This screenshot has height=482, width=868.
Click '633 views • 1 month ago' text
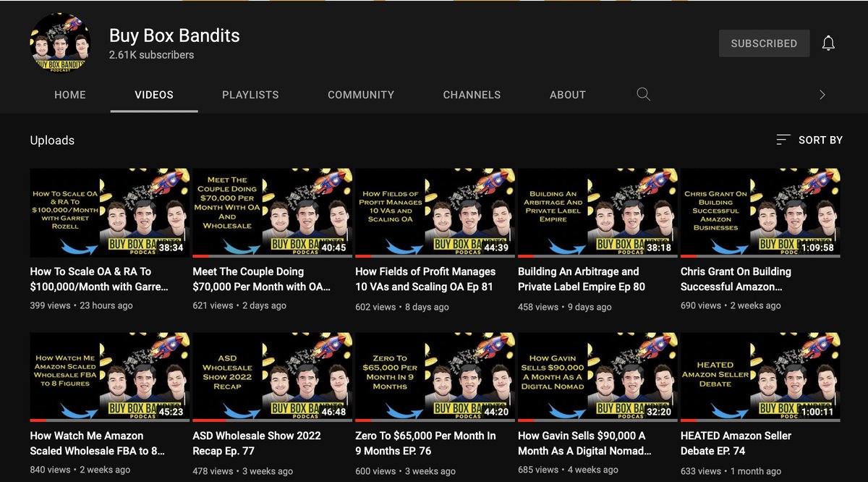point(731,470)
